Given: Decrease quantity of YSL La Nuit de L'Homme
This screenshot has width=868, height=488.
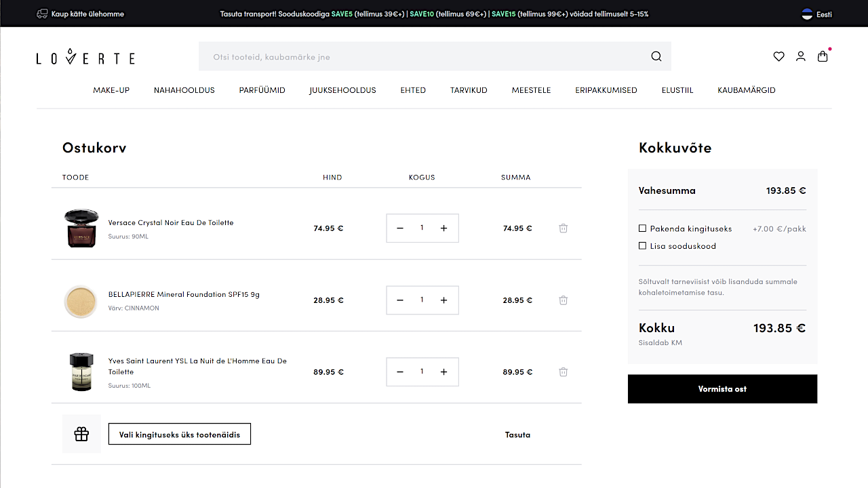Looking at the screenshot, I should 400,372.
